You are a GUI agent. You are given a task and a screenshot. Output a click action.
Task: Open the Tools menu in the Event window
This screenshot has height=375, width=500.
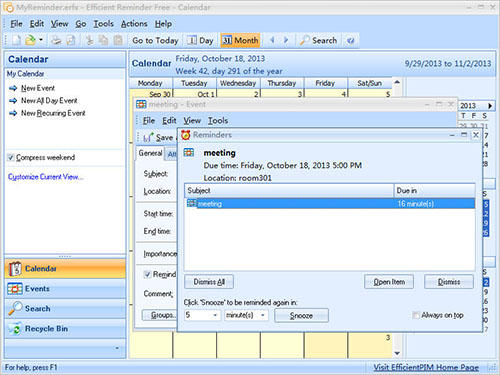(218, 121)
